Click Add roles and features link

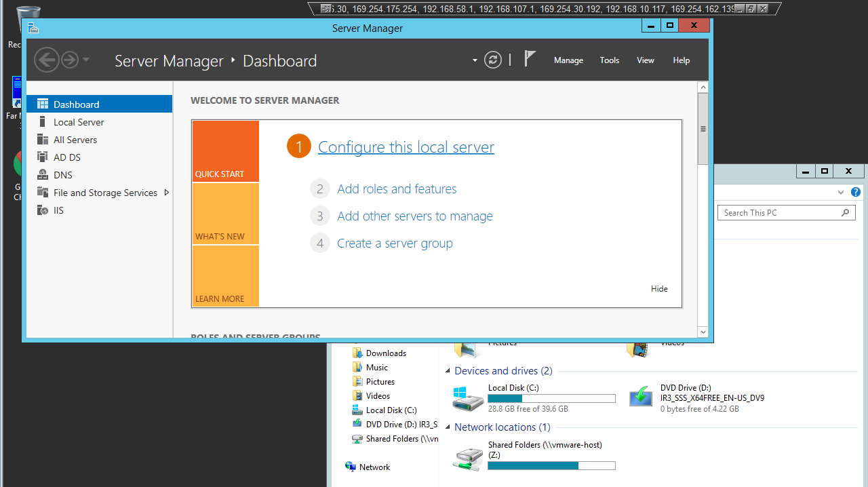(x=397, y=189)
